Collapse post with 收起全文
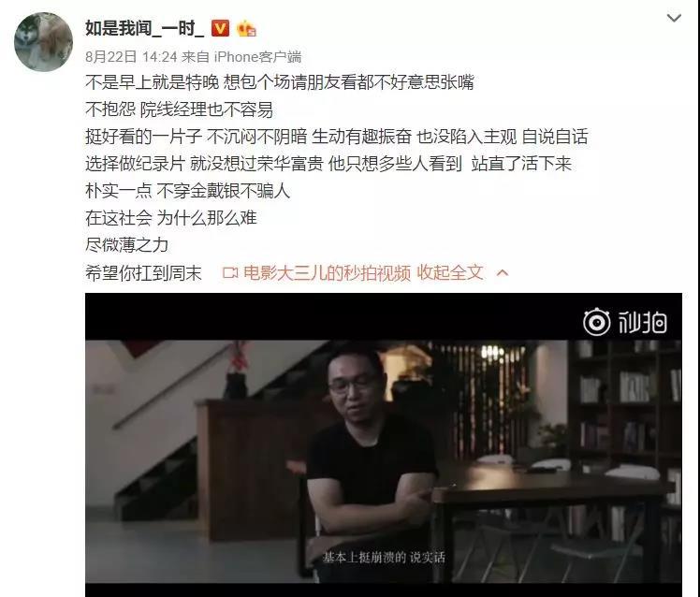Image resolution: width=700 pixels, height=597 pixels. point(450,272)
